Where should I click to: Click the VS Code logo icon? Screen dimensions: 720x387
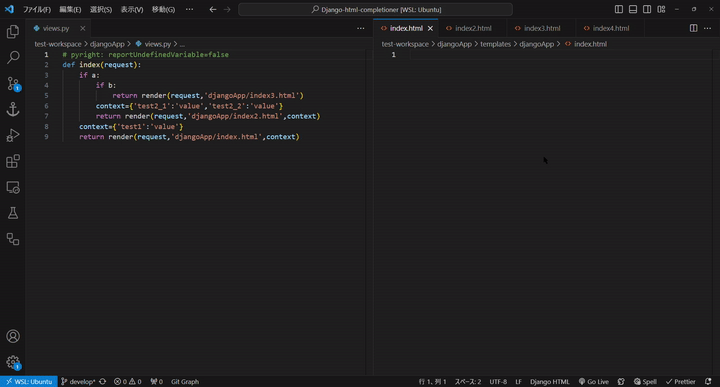pyautogui.click(x=9, y=9)
